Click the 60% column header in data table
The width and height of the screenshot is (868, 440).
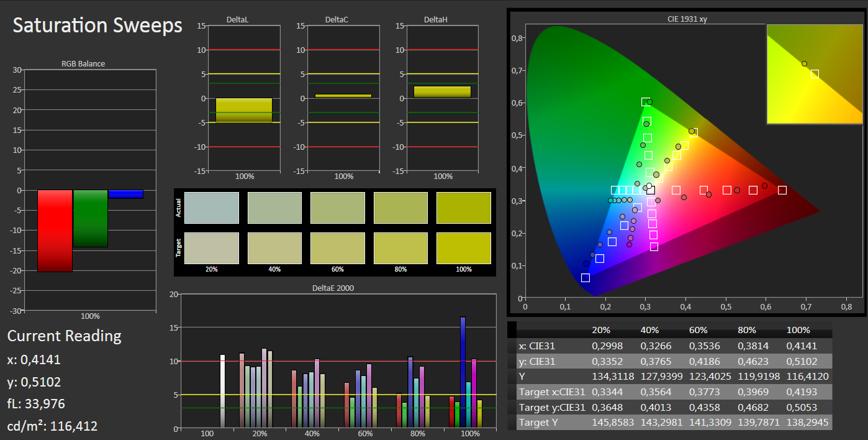click(x=698, y=331)
